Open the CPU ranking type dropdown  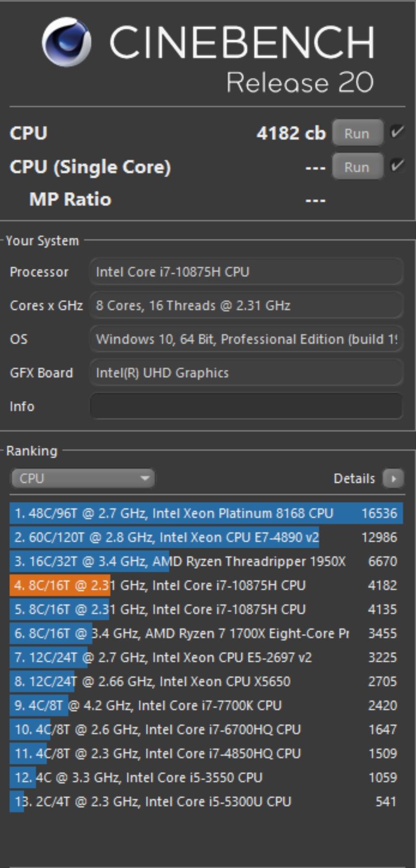pyautogui.click(x=83, y=478)
